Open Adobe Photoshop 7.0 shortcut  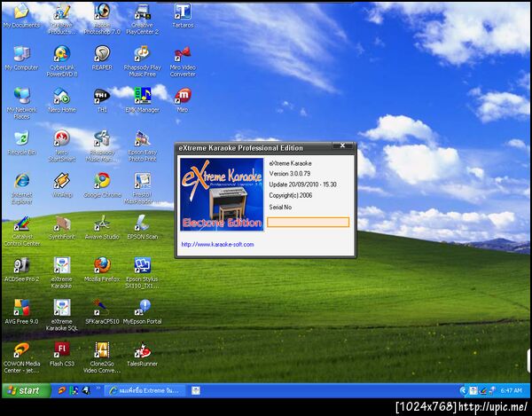point(102,19)
